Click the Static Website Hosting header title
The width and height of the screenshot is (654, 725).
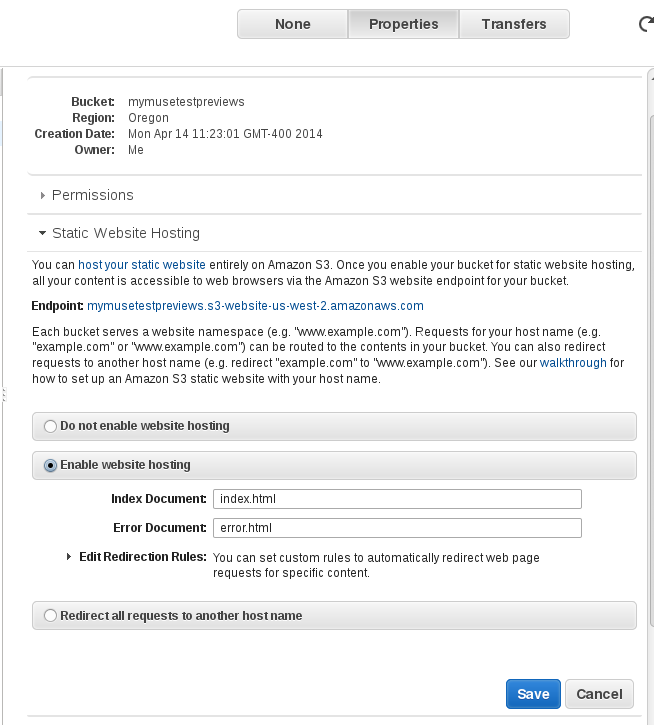(x=126, y=233)
